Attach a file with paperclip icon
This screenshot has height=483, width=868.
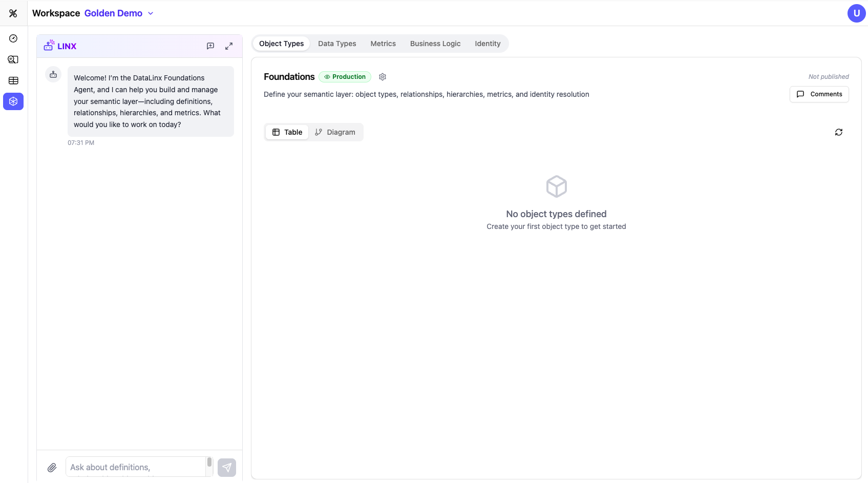[52, 467]
